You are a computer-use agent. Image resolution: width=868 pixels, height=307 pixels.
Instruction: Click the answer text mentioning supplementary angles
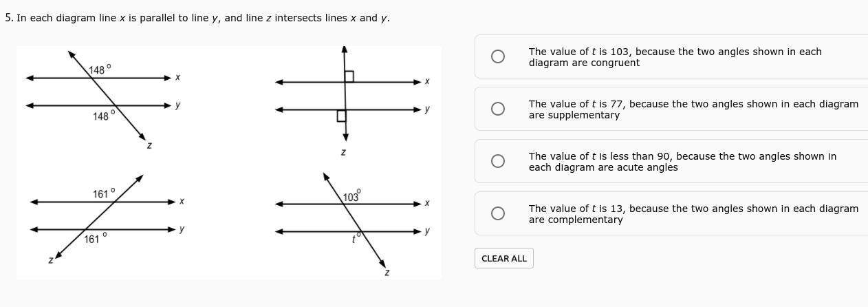693,109
